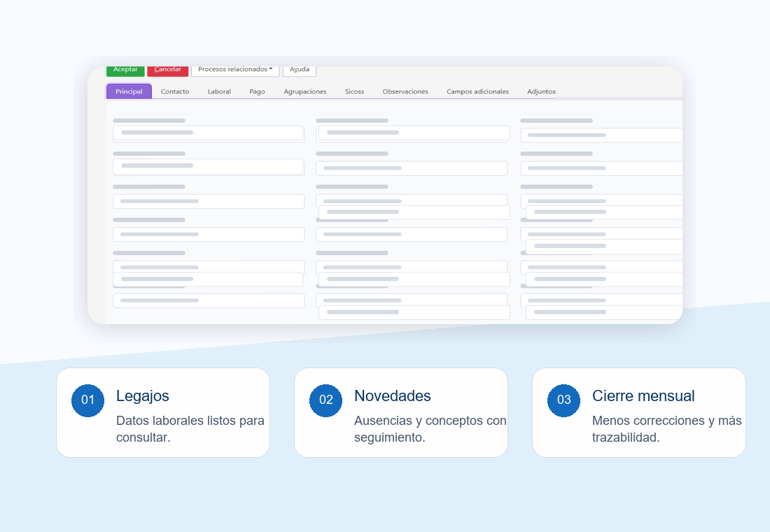Click the Cierre mensual heading
Viewport: 770px width, 532px height.
(643, 396)
